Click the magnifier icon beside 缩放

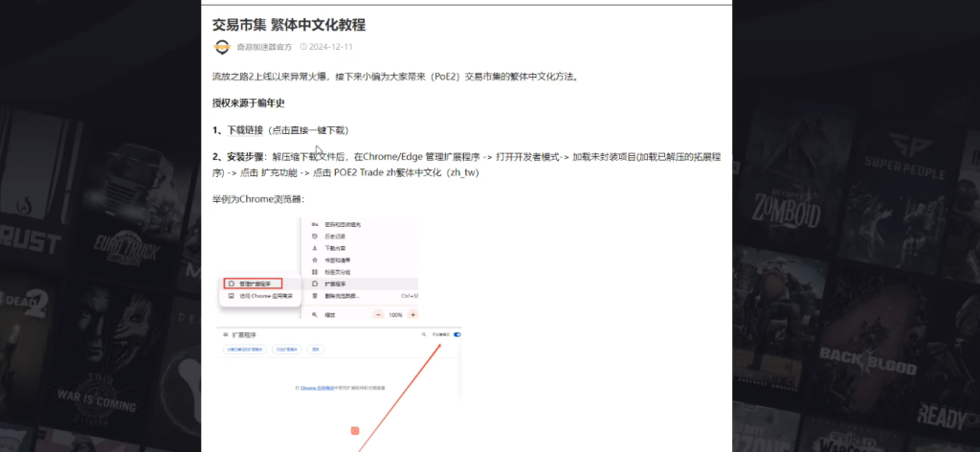315,315
